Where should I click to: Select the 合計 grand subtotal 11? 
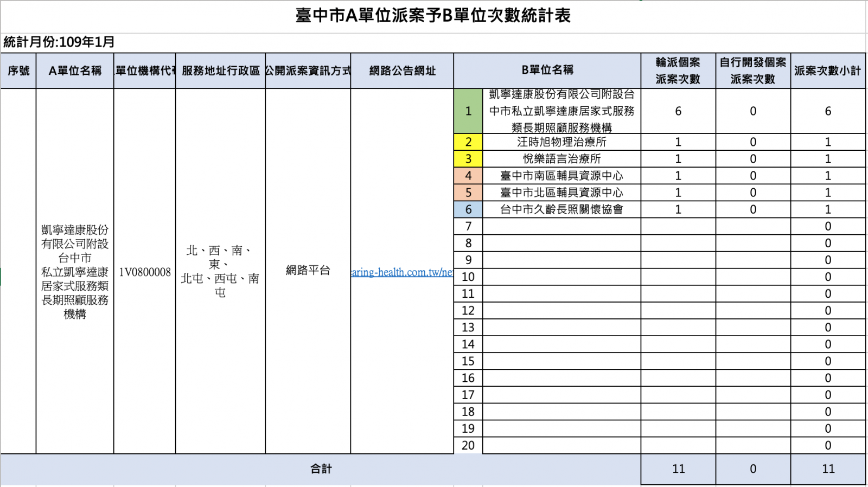[828, 469]
